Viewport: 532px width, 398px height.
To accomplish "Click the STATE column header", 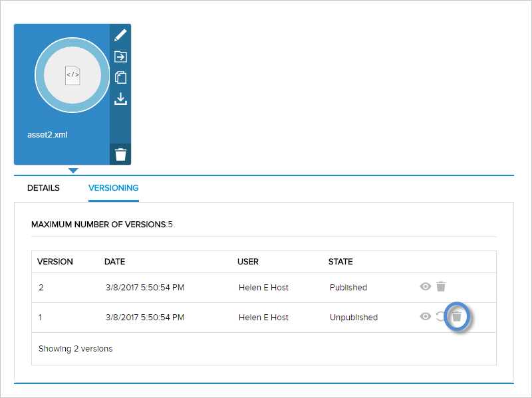I will (x=340, y=262).
